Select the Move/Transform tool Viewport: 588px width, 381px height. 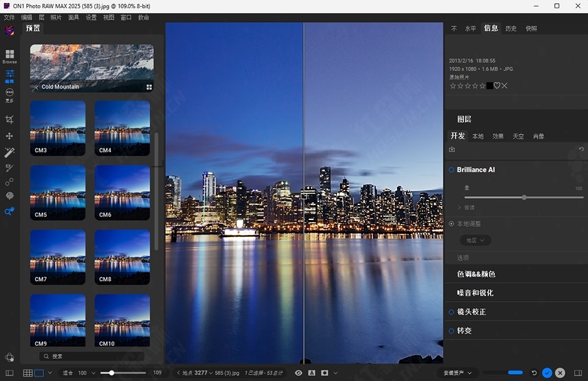[x=9, y=136]
